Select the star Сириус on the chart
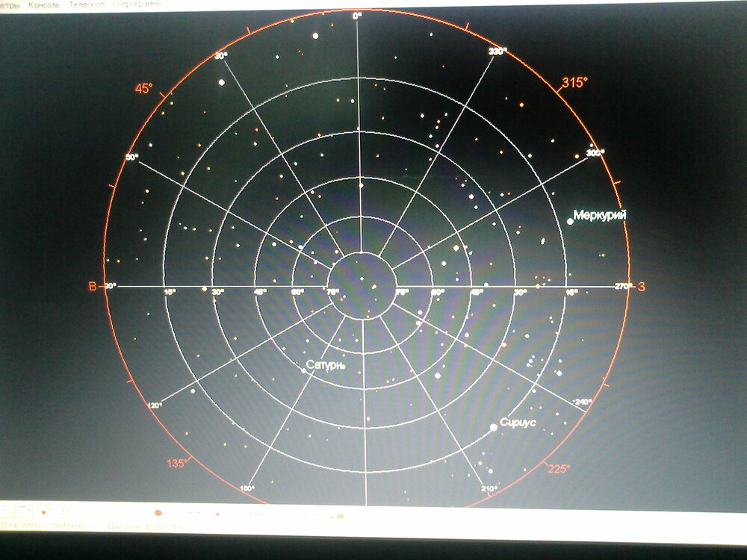Viewport: 747px width, 560px height. coord(494,427)
